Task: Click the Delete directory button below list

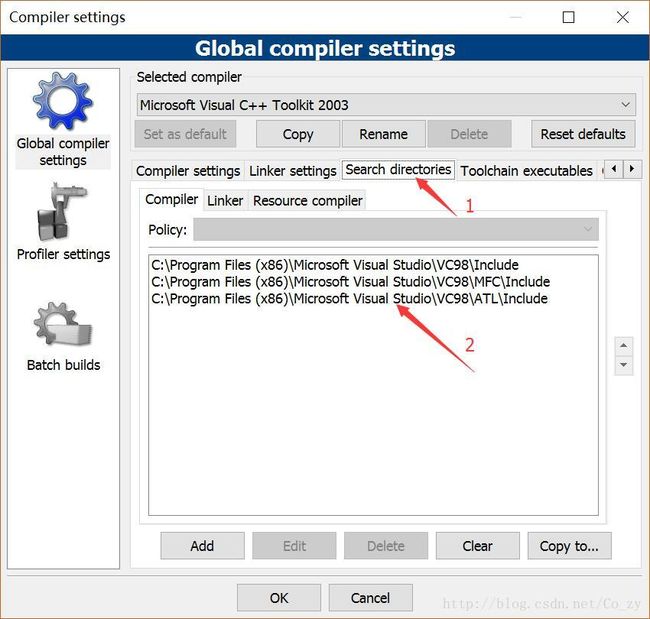Action: click(386, 546)
